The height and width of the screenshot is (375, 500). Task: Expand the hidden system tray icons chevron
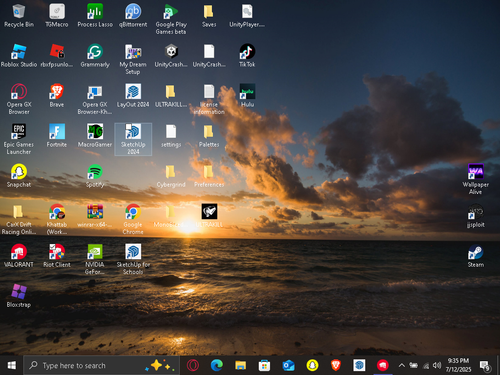pos(402,365)
